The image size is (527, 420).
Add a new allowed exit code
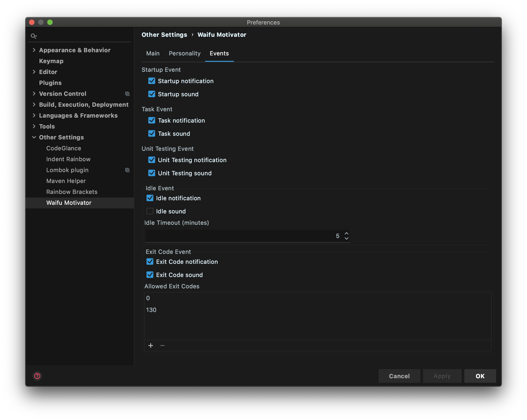[x=150, y=346]
